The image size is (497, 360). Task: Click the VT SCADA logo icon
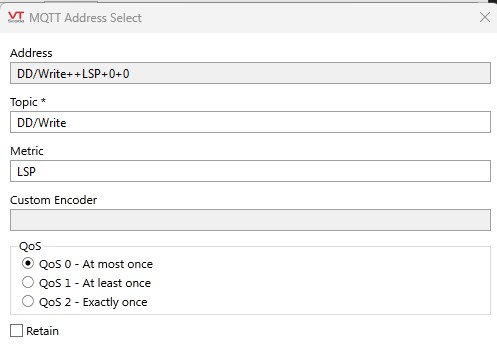tap(16, 17)
